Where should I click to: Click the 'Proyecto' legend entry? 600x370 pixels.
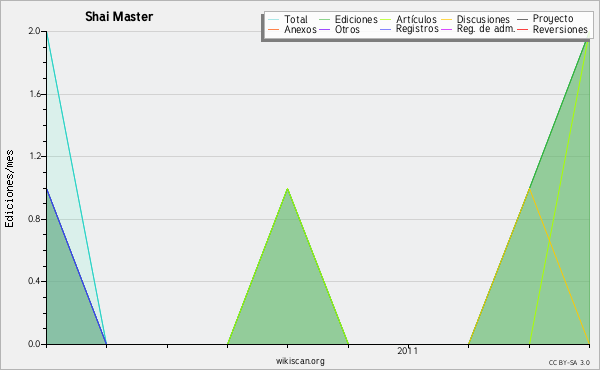(553, 19)
